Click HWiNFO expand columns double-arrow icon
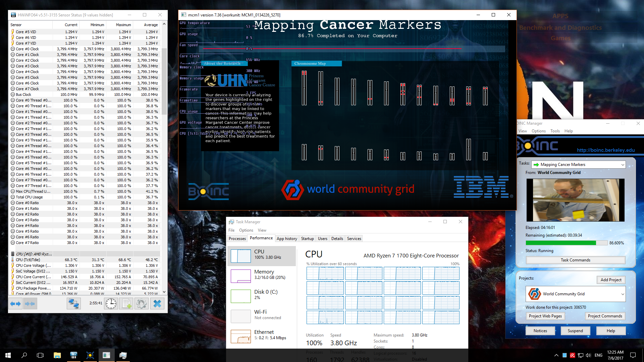This screenshot has width=644, height=362. point(15,304)
